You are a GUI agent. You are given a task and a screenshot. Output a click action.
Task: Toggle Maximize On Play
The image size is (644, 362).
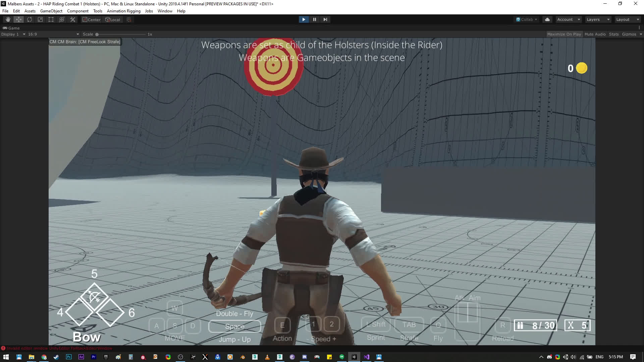click(x=564, y=34)
